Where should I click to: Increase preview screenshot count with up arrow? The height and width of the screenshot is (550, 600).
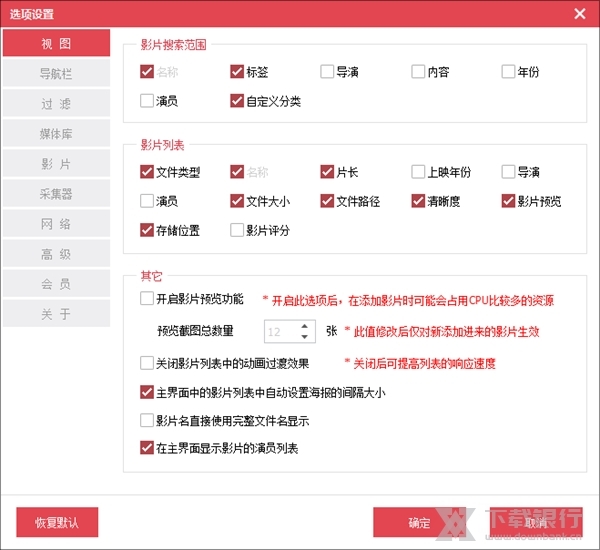tap(305, 326)
